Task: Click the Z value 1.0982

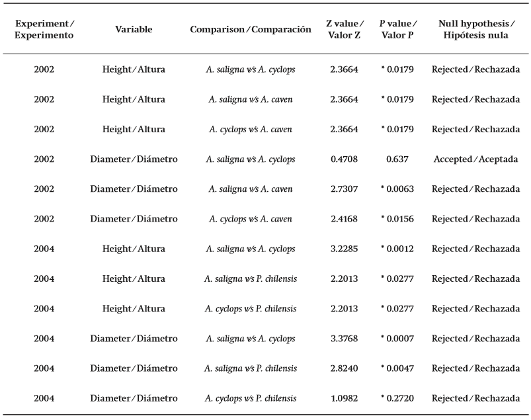Action: click(344, 398)
